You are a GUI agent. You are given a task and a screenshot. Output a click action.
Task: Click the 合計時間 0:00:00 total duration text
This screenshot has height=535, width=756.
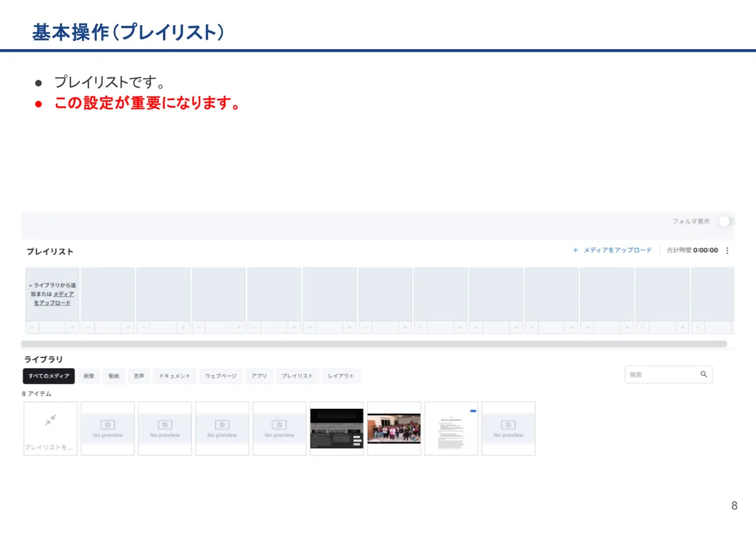692,250
